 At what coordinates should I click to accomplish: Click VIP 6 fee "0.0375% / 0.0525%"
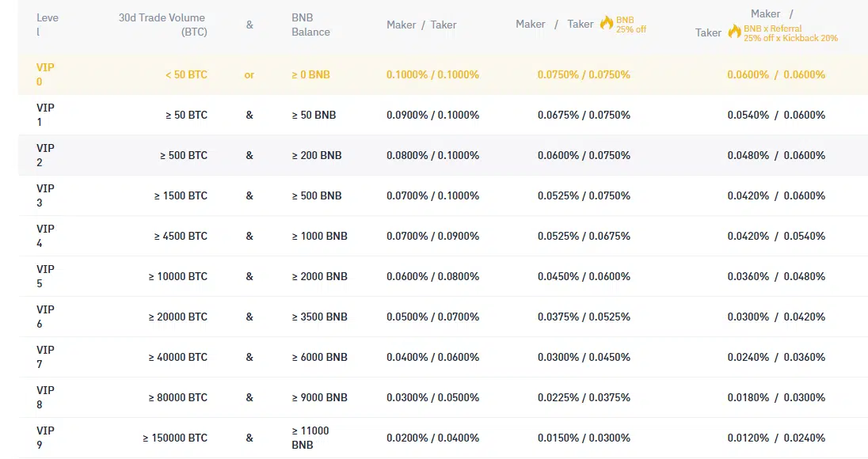[584, 317]
